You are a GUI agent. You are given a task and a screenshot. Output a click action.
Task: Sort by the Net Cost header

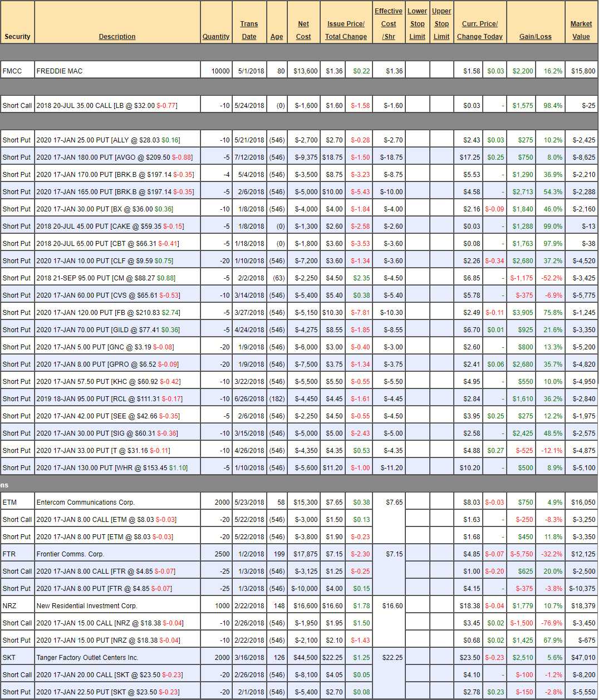303,30
